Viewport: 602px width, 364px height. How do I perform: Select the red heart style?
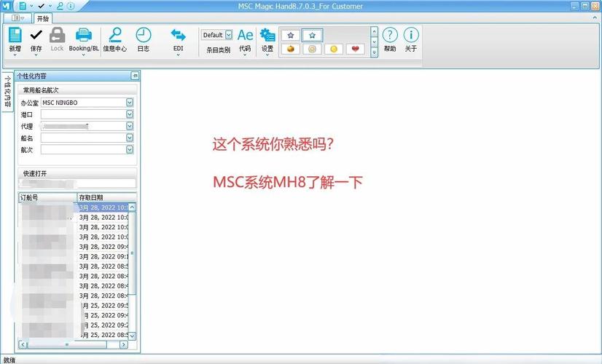[x=355, y=49]
